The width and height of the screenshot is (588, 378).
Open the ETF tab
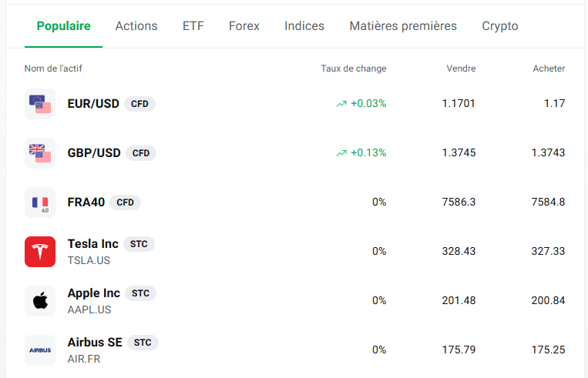point(193,26)
